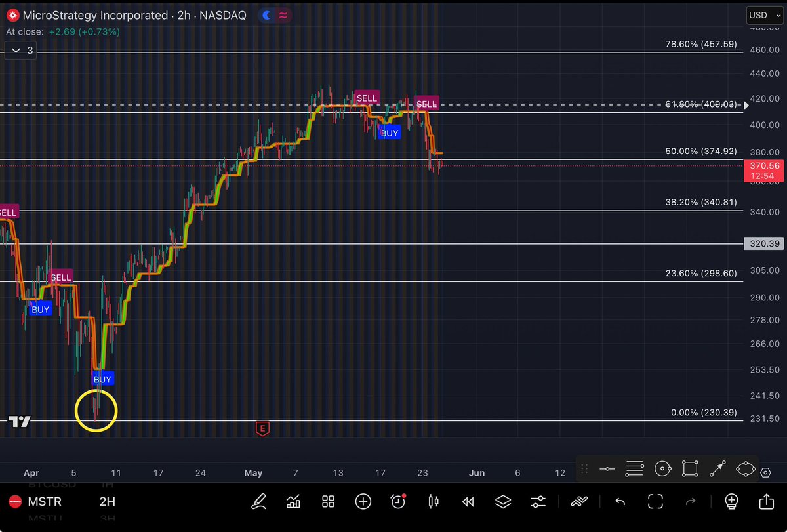Start bar replay with rewind icon
The height and width of the screenshot is (532, 787).
[468, 502]
